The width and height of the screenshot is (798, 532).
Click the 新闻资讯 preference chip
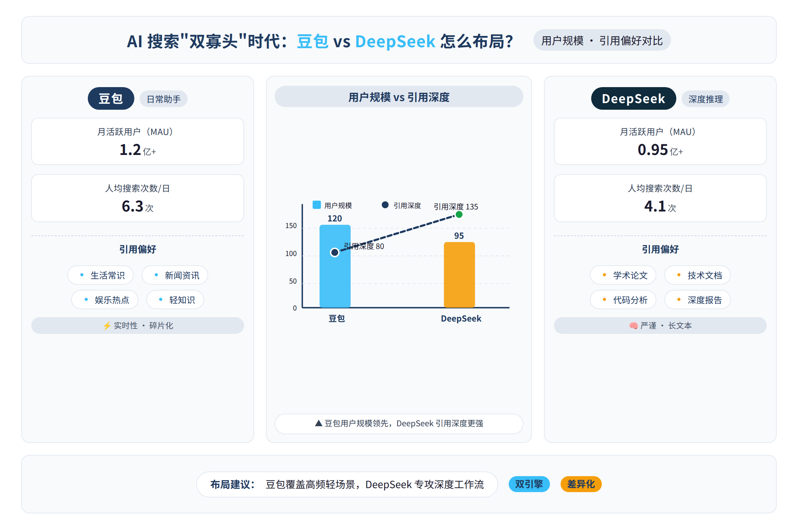pos(175,275)
